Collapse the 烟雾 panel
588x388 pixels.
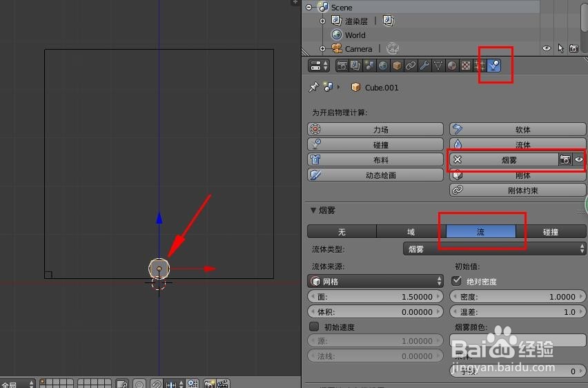313,210
